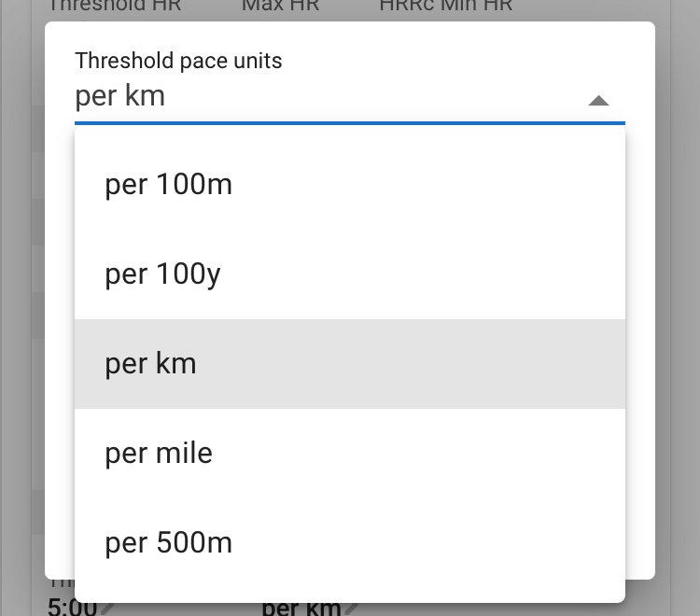
Task: Click the selected 'per km' field value
Action: [120, 96]
